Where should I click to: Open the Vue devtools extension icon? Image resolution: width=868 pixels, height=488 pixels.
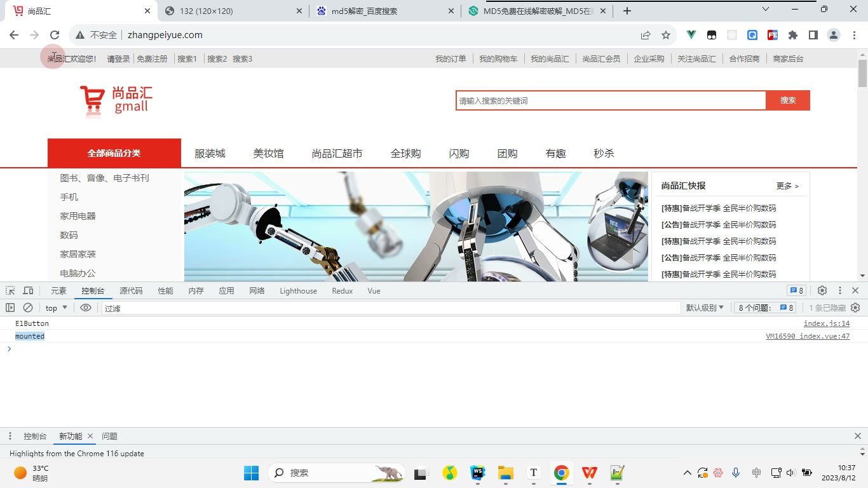(691, 35)
